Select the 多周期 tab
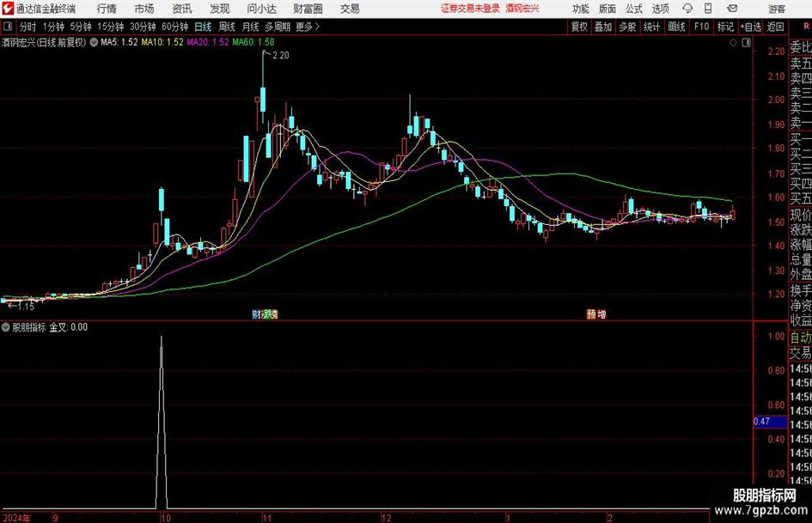Viewport: 812px width, 523px height. [278, 27]
